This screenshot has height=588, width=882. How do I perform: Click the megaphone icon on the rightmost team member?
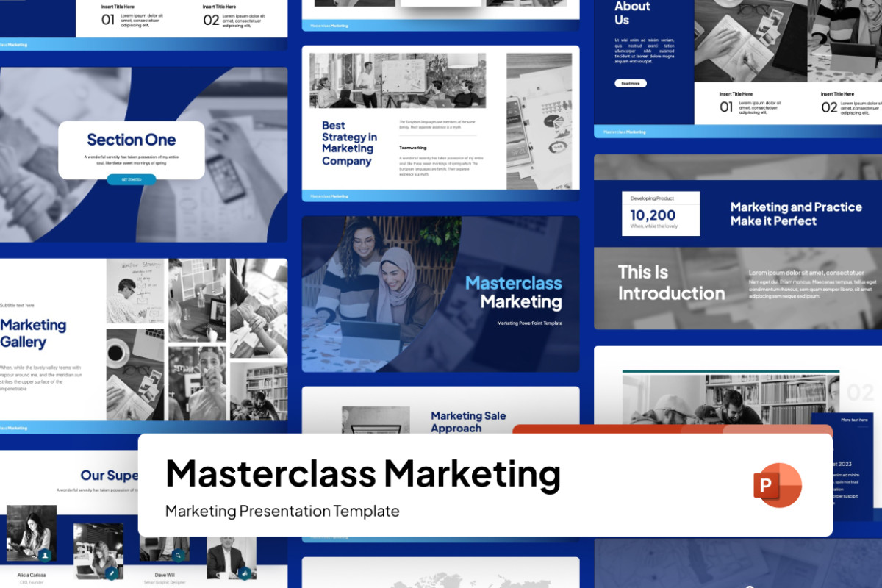click(245, 573)
